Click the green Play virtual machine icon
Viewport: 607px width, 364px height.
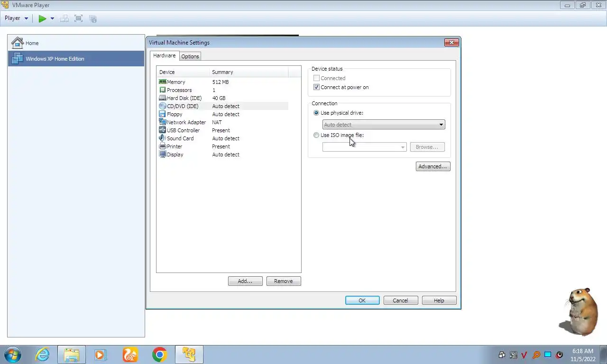coord(43,18)
